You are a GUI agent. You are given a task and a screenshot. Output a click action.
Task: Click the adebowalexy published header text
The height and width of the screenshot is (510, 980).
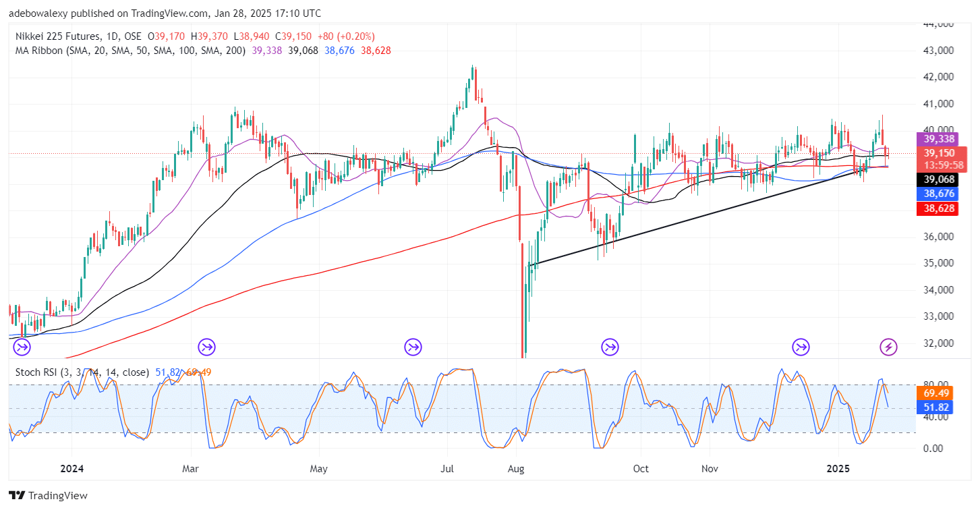pos(165,13)
